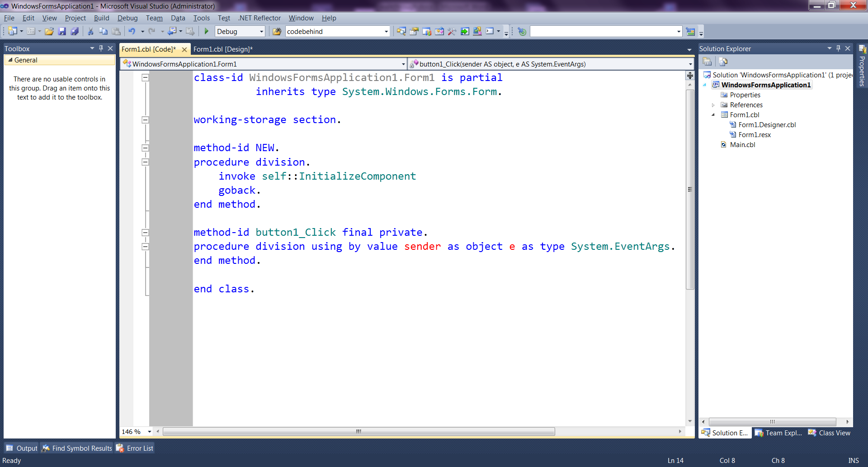Open the .NET Reflector menu
The height and width of the screenshot is (467, 868).
(259, 18)
